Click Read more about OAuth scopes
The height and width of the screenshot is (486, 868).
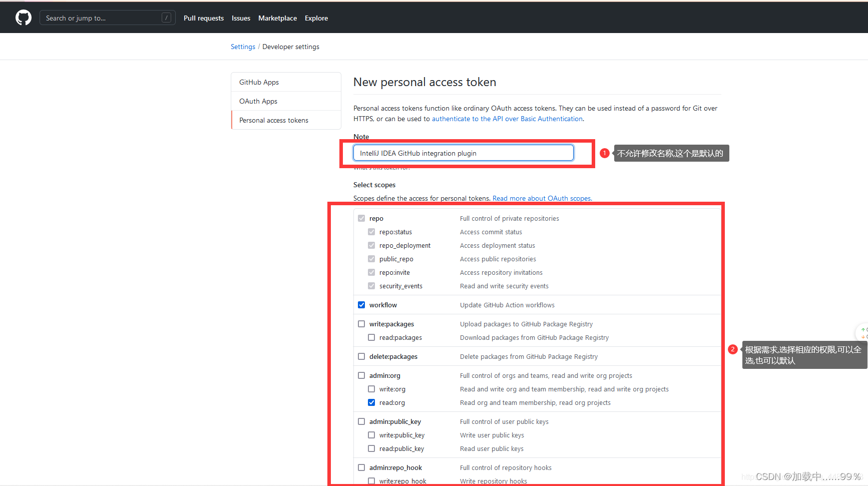coord(542,198)
